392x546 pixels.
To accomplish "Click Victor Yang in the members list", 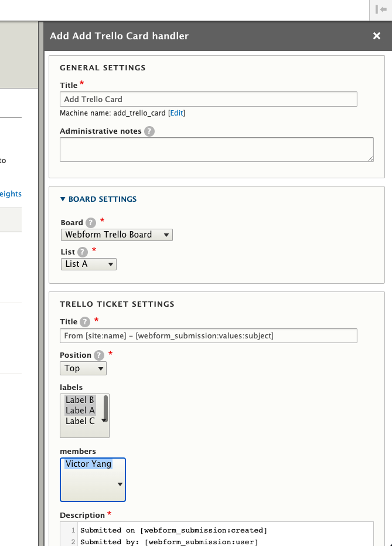I will [x=88, y=463].
